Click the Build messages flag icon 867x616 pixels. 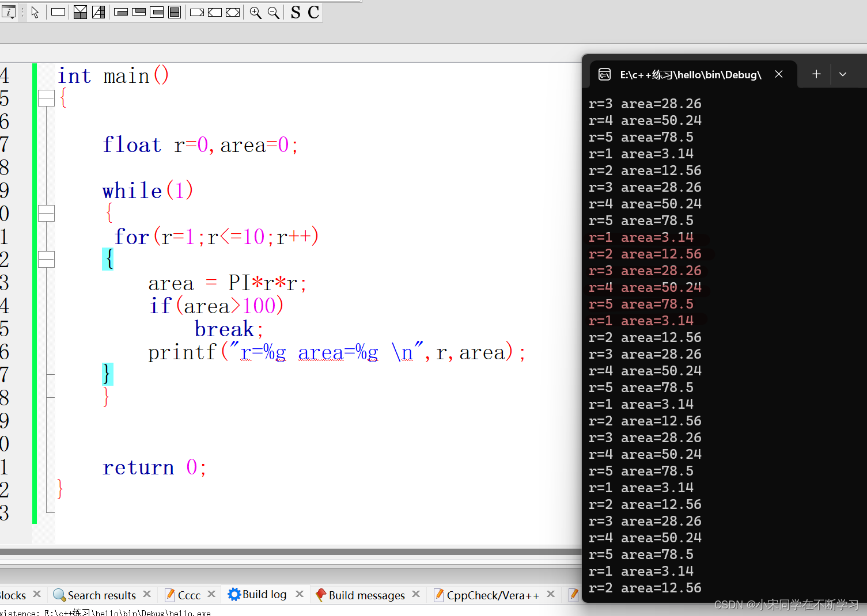pos(321,595)
